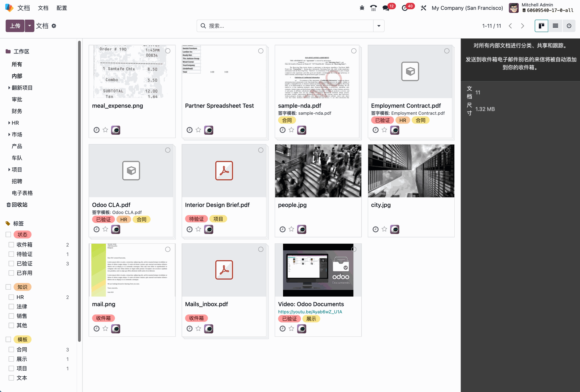Image resolution: width=580 pixels, height=392 pixels.
Task: Select the 财务 workspace
Action: tap(17, 111)
